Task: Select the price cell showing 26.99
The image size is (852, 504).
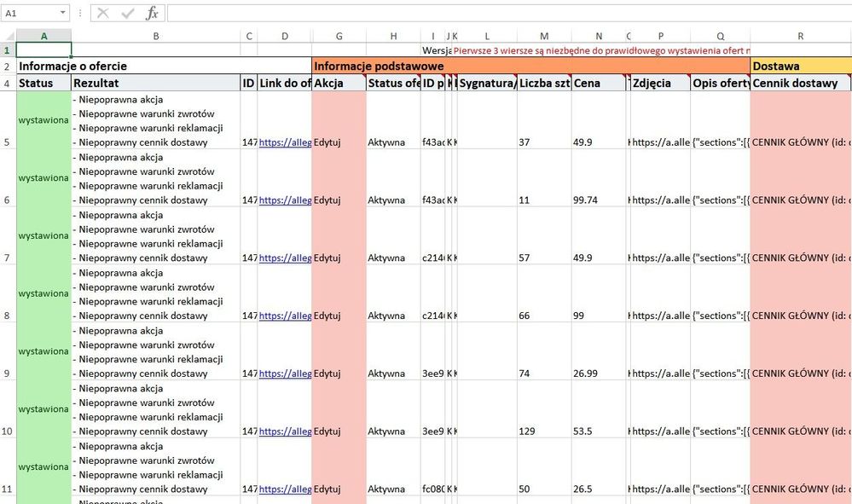Action: (x=599, y=350)
